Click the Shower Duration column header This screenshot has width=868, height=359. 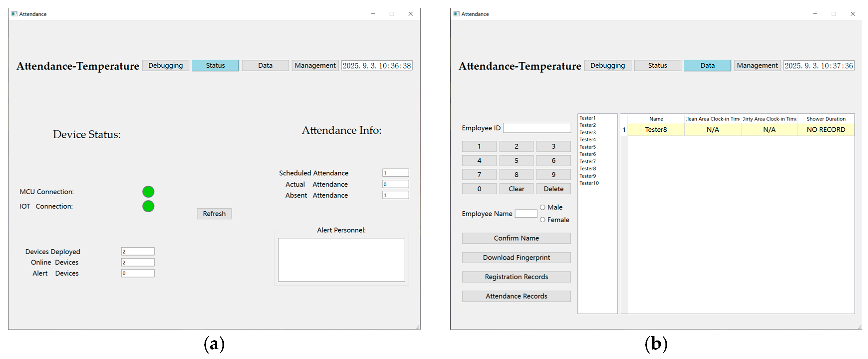(826, 119)
